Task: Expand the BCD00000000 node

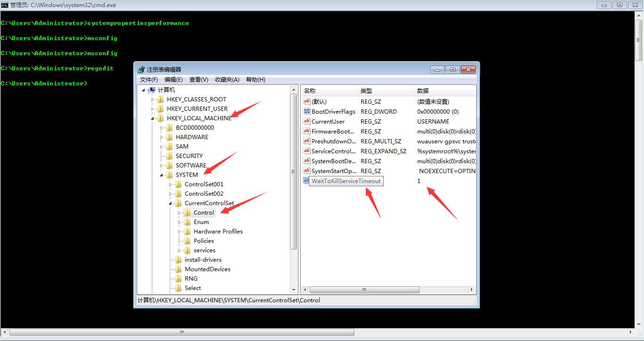Action: (161, 127)
